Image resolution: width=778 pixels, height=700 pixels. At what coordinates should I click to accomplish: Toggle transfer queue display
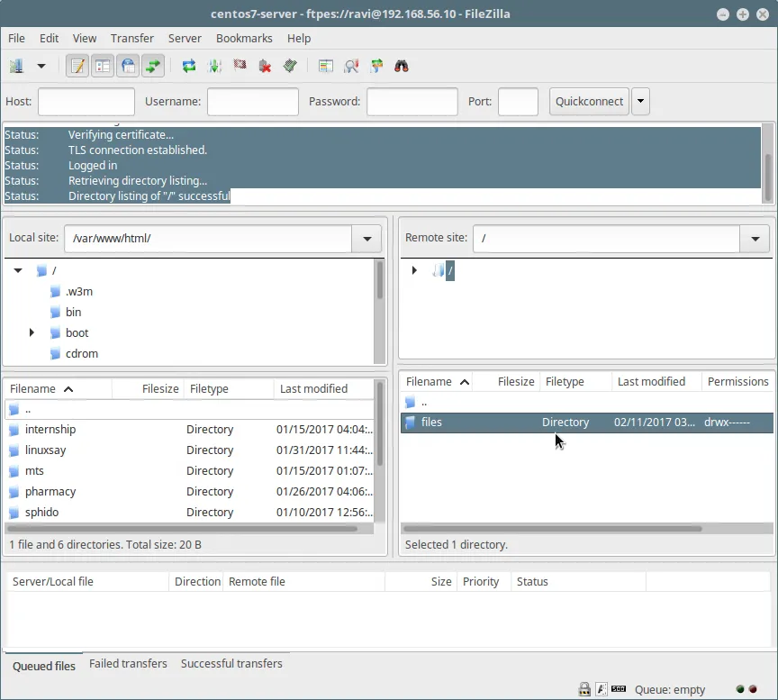(153, 66)
